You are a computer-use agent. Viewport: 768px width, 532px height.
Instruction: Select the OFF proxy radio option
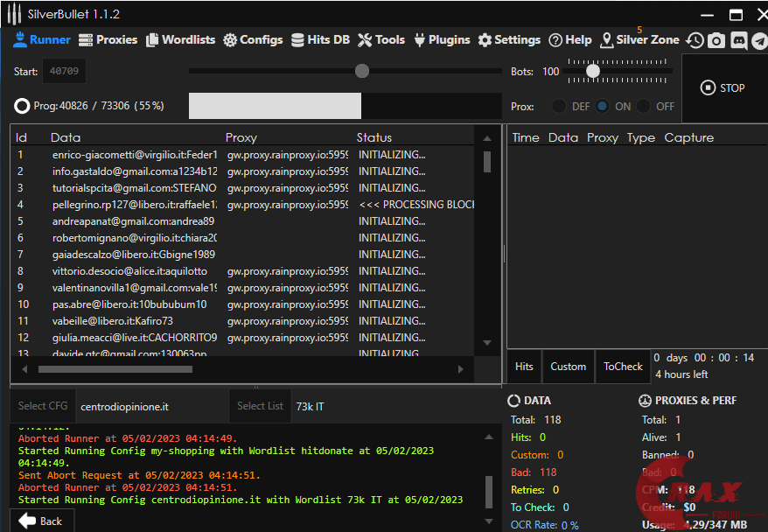645,106
